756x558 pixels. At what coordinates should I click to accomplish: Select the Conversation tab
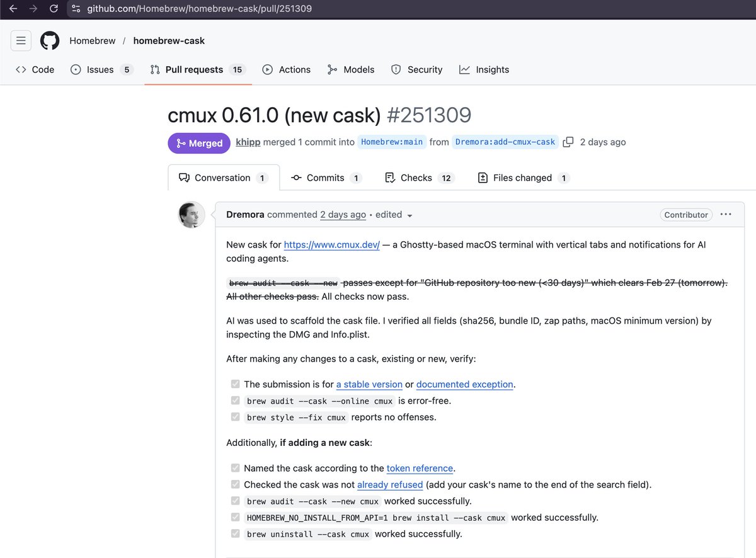pos(224,178)
